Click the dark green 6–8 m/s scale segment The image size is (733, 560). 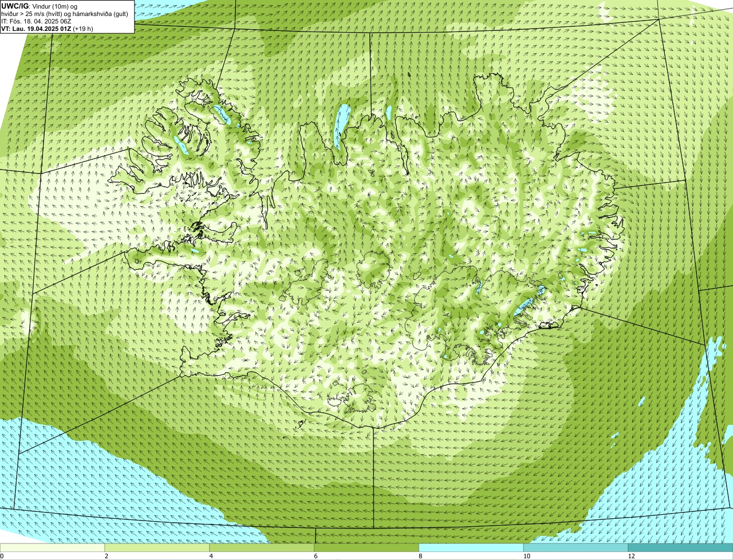367,548
